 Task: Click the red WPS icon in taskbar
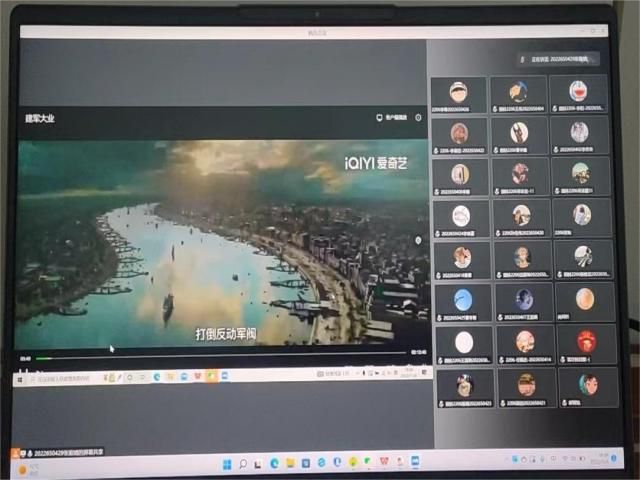tap(384, 462)
